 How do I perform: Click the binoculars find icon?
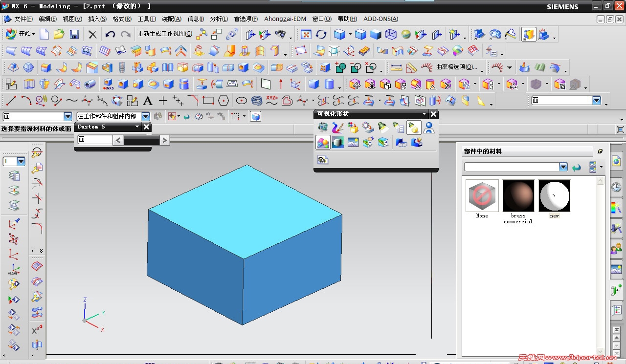click(281, 34)
